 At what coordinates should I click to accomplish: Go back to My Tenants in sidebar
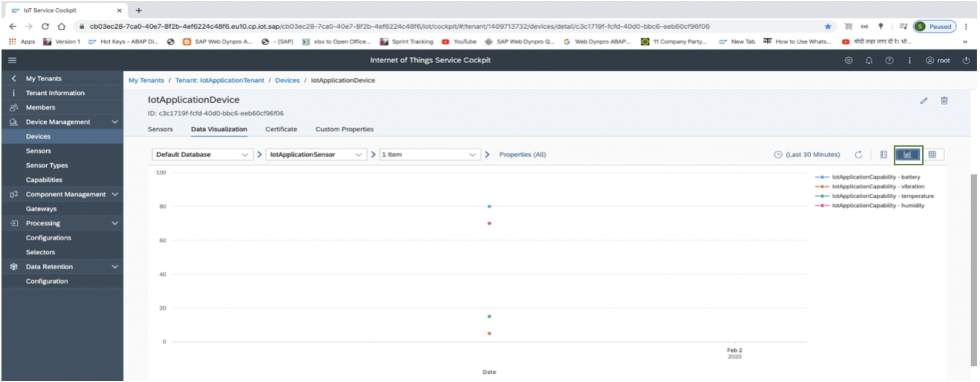(x=62, y=79)
